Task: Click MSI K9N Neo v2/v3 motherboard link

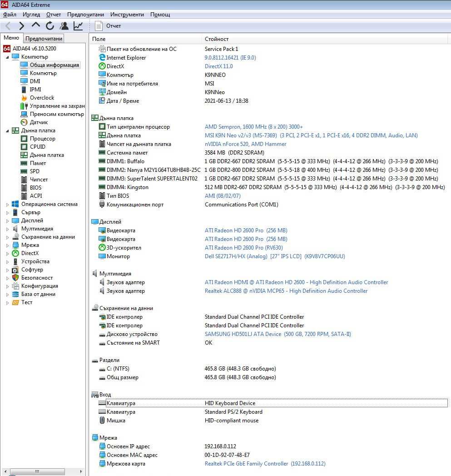Action: [x=311, y=135]
